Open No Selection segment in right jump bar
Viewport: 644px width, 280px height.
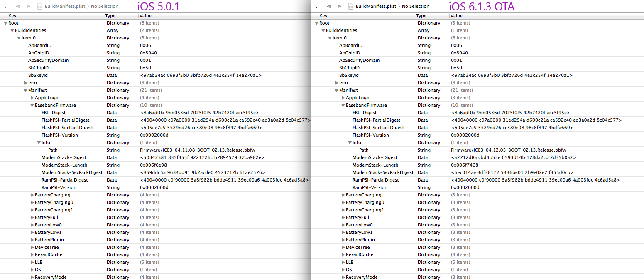coord(415,6)
